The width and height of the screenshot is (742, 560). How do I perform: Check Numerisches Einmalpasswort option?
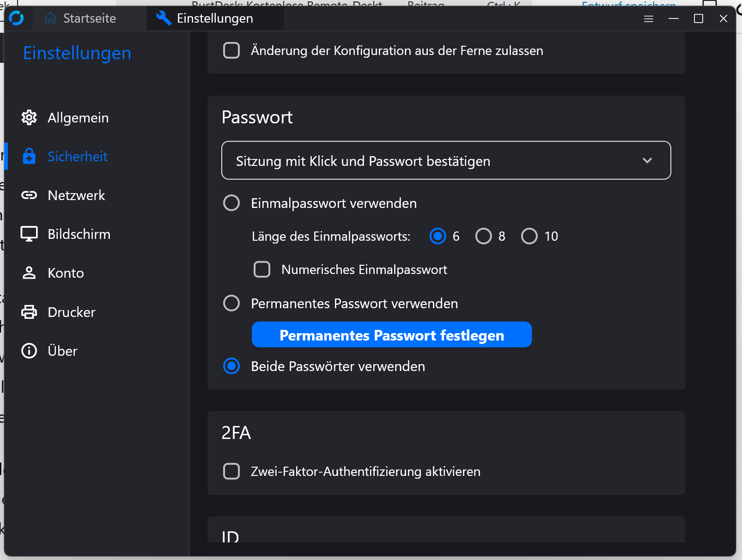tap(262, 269)
